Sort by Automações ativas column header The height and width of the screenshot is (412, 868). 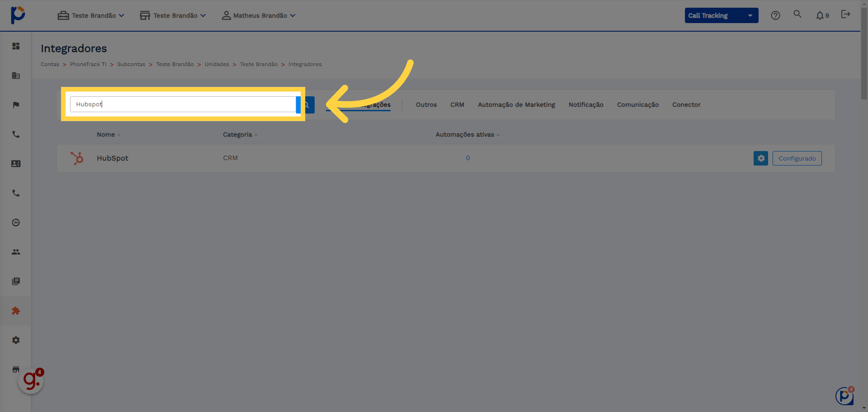click(x=467, y=134)
